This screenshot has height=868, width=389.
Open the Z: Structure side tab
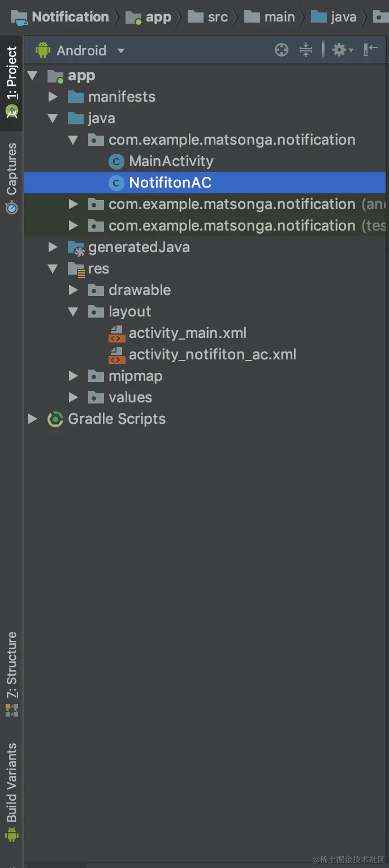(11, 675)
